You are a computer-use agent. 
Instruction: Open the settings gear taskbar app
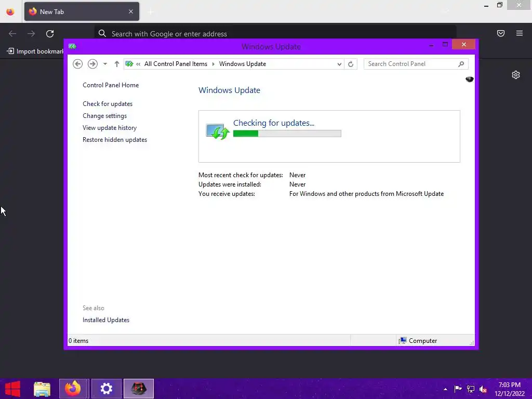[106, 389]
